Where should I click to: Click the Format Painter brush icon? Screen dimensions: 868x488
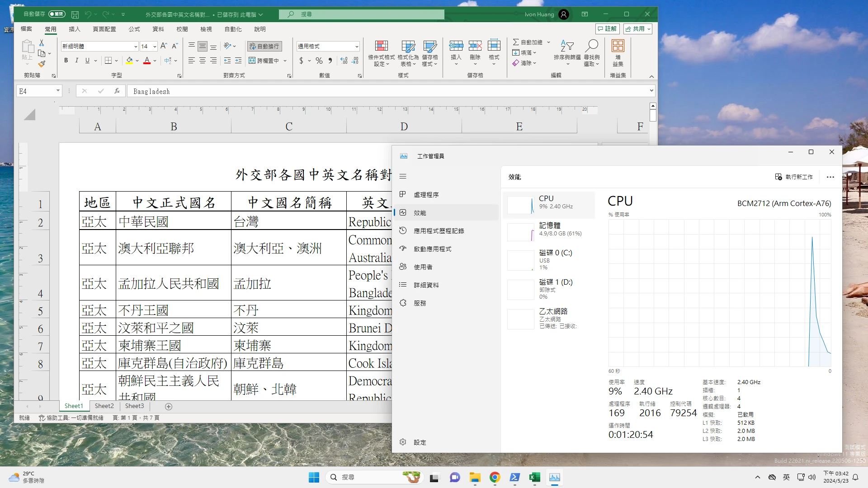(42, 64)
